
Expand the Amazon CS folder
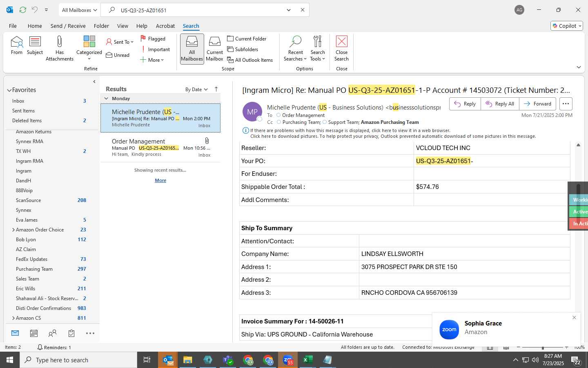point(13,318)
